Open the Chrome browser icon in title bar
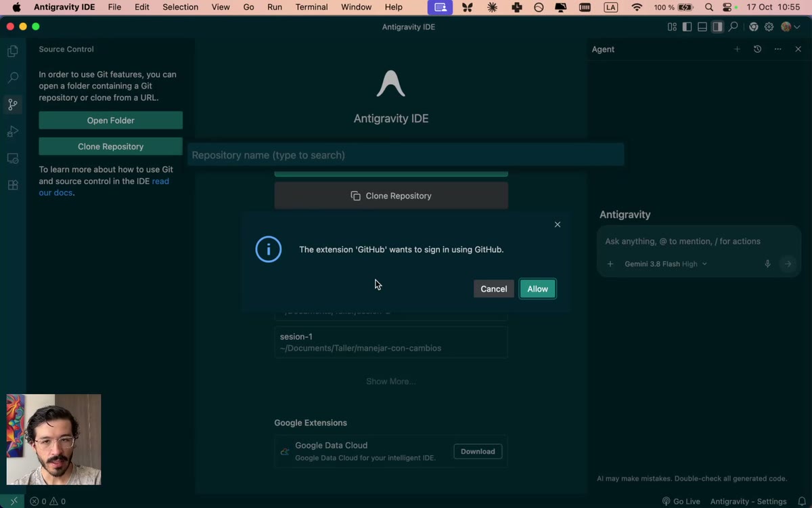812x508 pixels. coord(753,27)
